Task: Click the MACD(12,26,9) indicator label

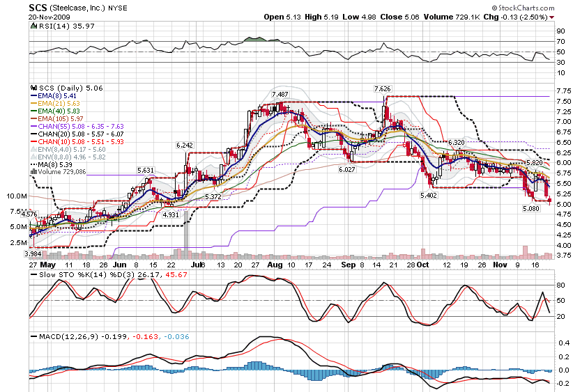Action: coord(69,336)
